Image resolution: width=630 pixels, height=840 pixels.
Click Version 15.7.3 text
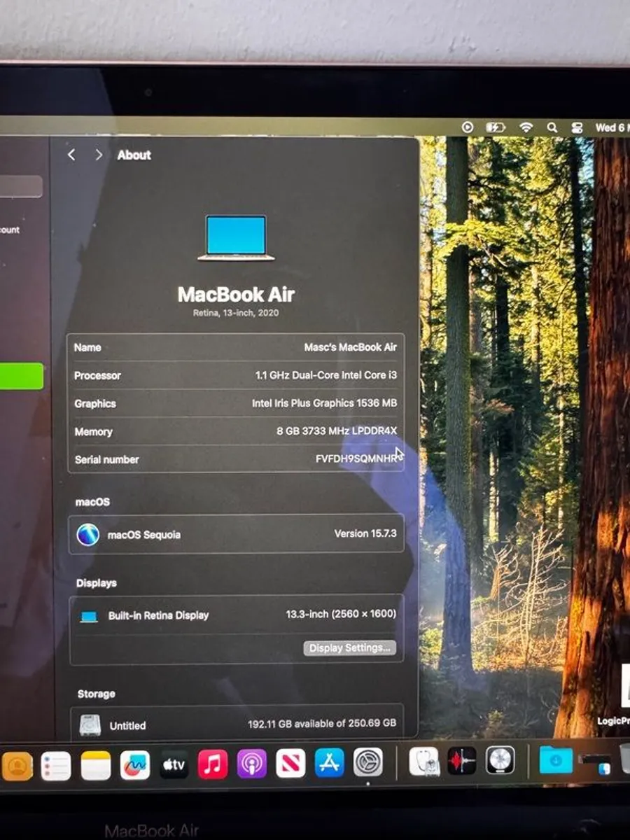point(365,533)
